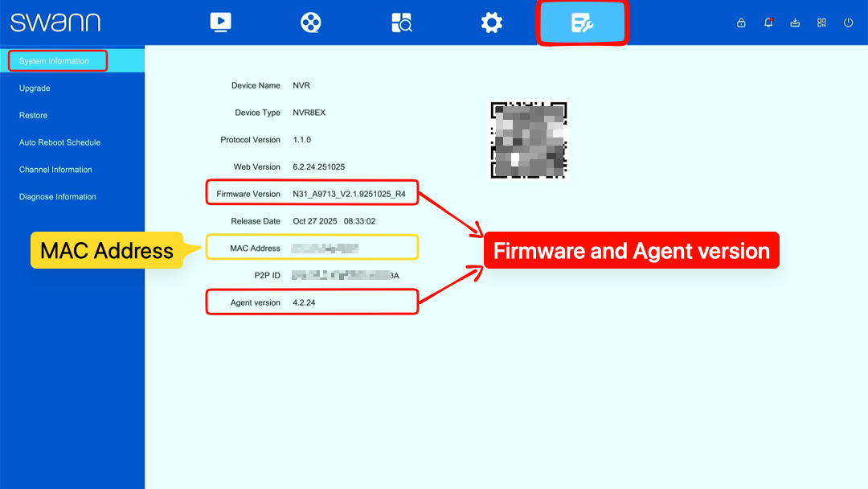This screenshot has height=489, width=868.
Task: Open the Search magnifier grid icon
Action: click(401, 23)
